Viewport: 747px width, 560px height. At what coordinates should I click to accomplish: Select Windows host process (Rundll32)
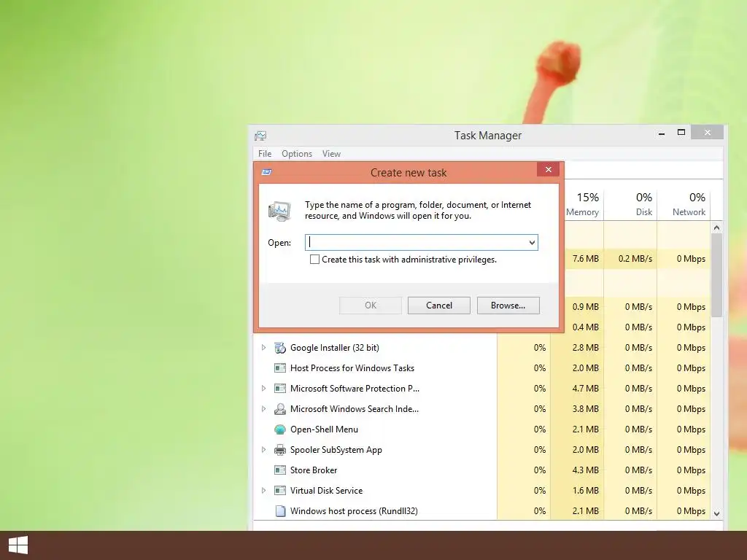click(354, 511)
